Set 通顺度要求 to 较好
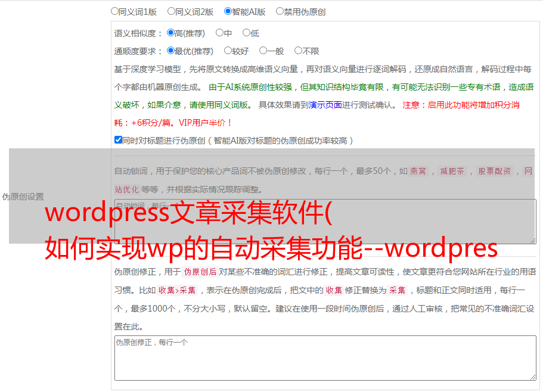 (228, 51)
